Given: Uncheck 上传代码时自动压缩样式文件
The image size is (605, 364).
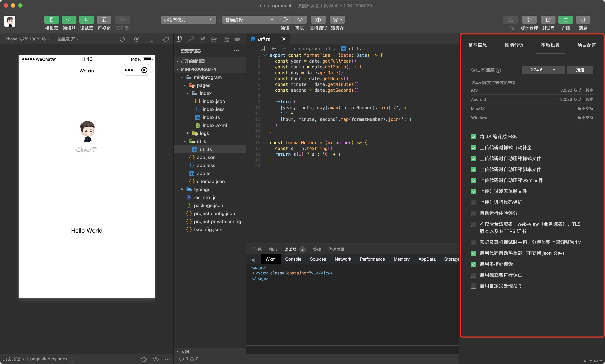Looking at the screenshot, I should (x=474, y=159).
